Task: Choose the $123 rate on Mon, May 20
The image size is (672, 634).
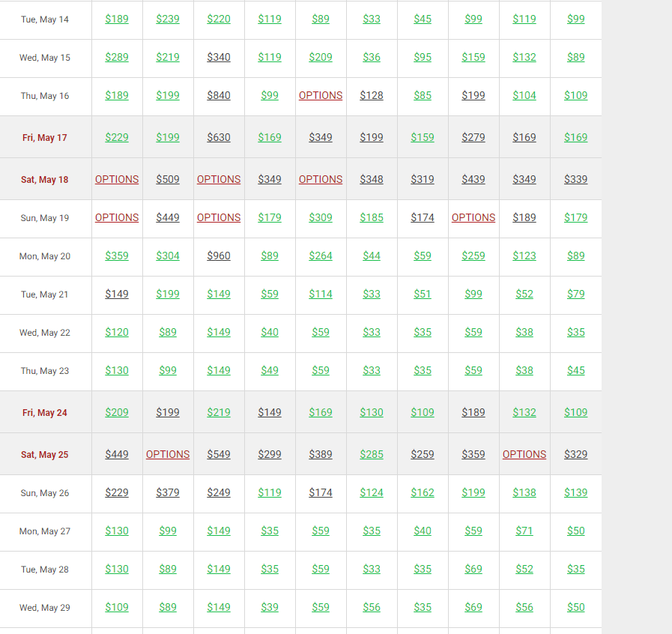Action: coord(524,256)
